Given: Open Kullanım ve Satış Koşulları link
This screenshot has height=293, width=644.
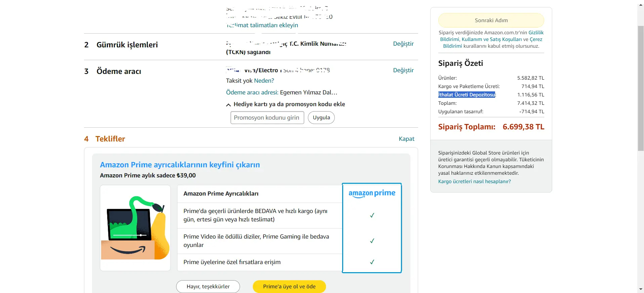Looking at the screenshot, I should coord(492,39).
